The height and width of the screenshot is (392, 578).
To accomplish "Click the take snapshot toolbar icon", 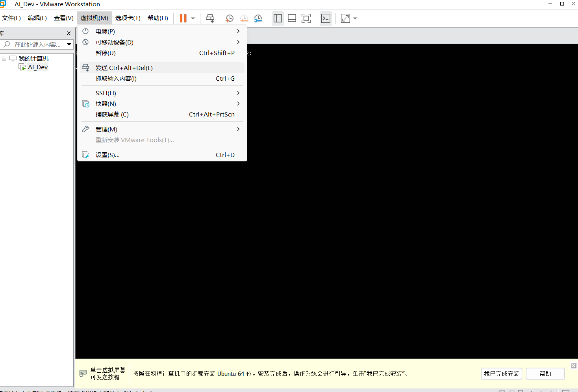I will (229, 18).
